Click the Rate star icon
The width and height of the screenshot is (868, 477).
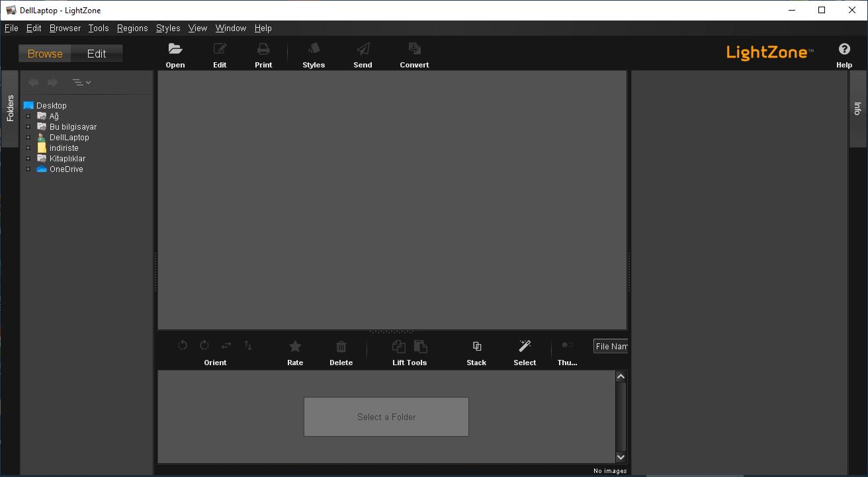point(295,346)
